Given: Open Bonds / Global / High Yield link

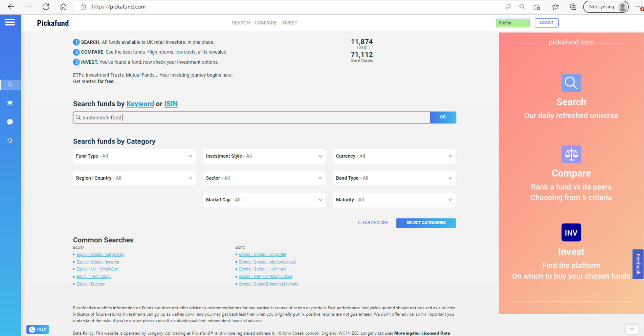Looking at the screenshot, I should (263, 269).
